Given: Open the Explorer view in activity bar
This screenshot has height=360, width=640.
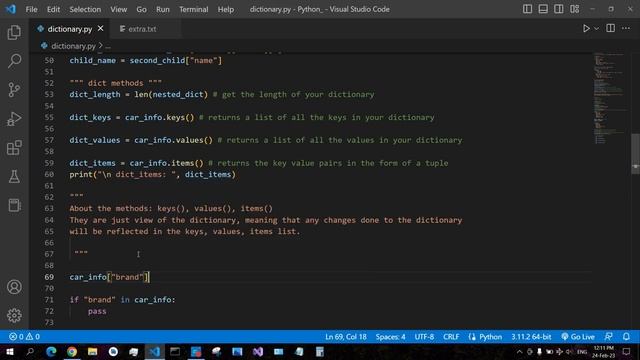Looking at the screenshot, I should coord(14,32).
